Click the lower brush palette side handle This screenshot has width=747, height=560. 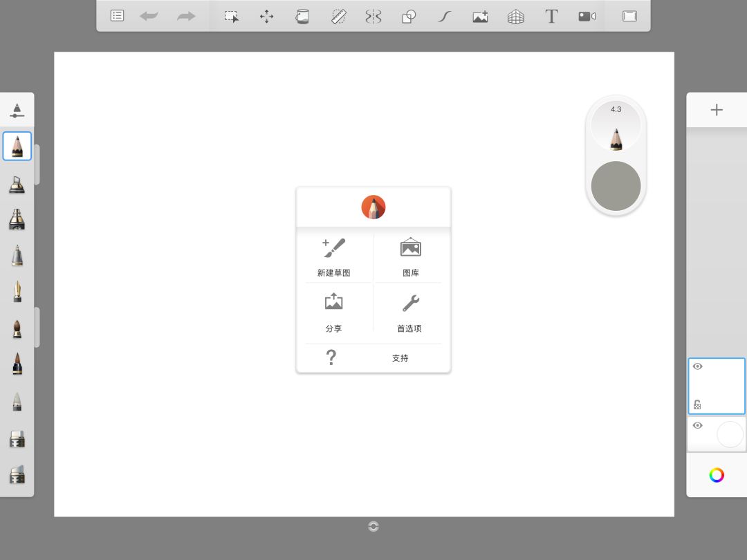pos(37,327)
